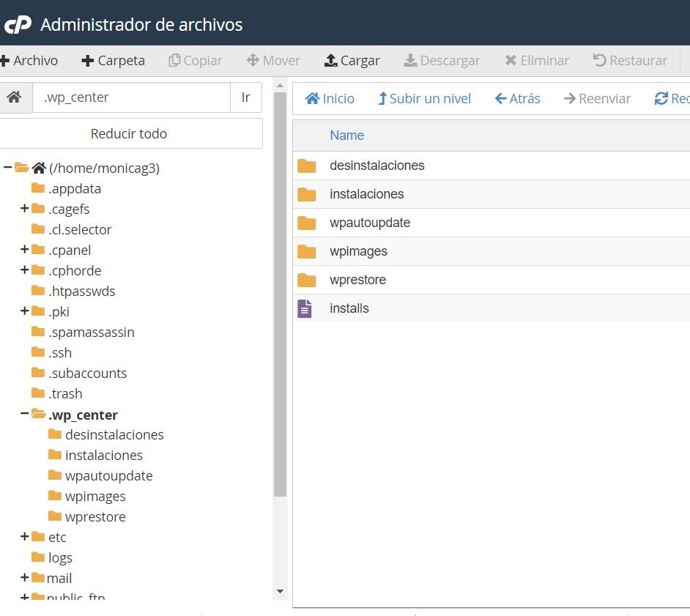Select .cphorde in the folder tree

tap(75, 270)
